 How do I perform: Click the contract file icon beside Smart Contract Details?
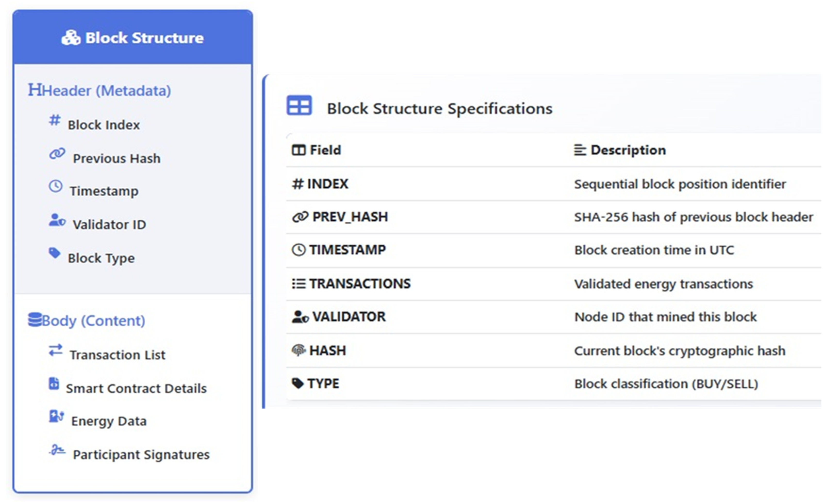54,384
